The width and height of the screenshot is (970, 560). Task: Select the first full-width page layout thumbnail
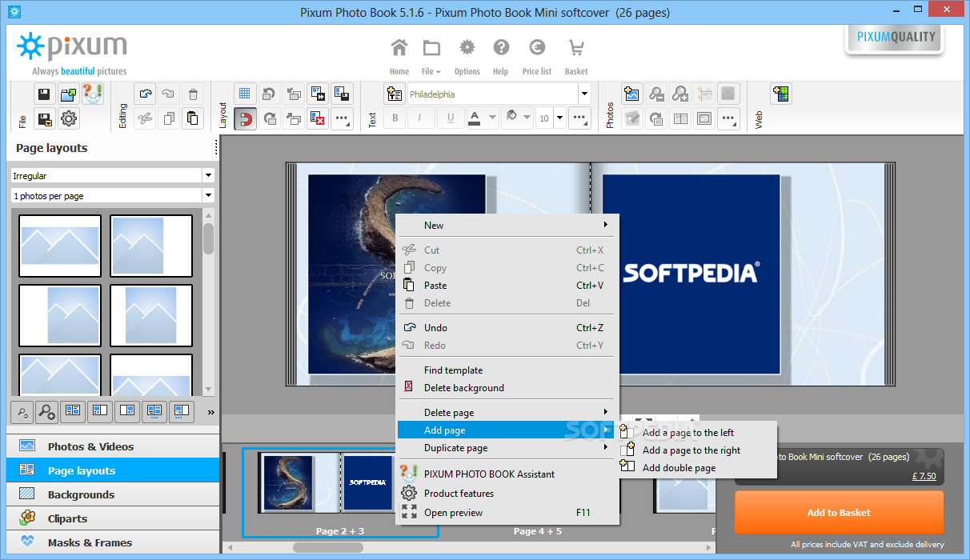coord(60,246)
